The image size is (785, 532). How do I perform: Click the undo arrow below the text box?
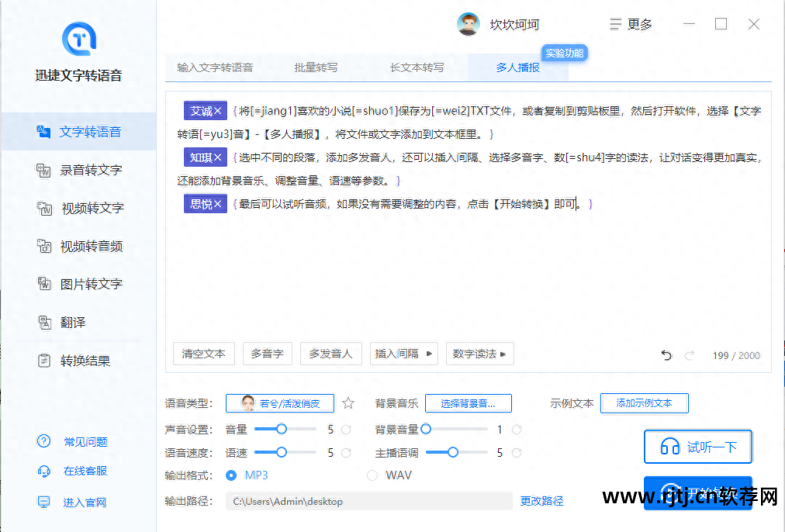pos(666,354)
